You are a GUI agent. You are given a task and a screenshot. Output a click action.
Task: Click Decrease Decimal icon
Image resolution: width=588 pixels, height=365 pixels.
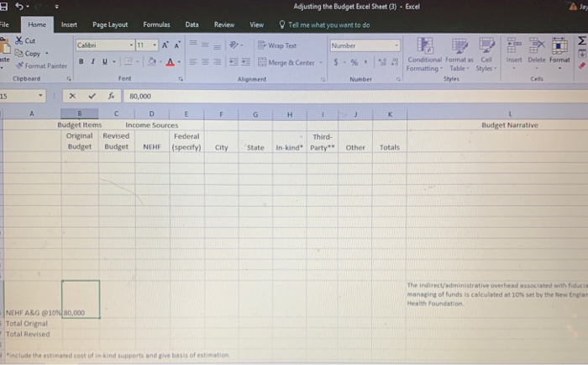coord(395,62)
